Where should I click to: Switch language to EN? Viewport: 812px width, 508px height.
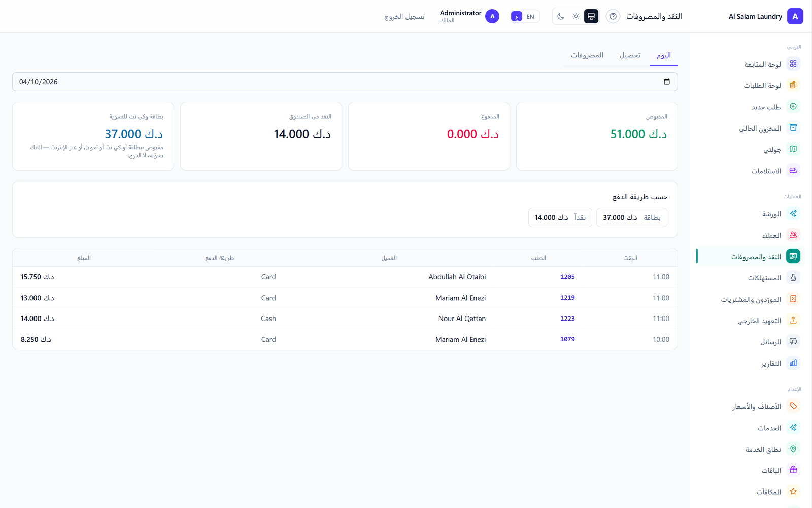(530, 17)
